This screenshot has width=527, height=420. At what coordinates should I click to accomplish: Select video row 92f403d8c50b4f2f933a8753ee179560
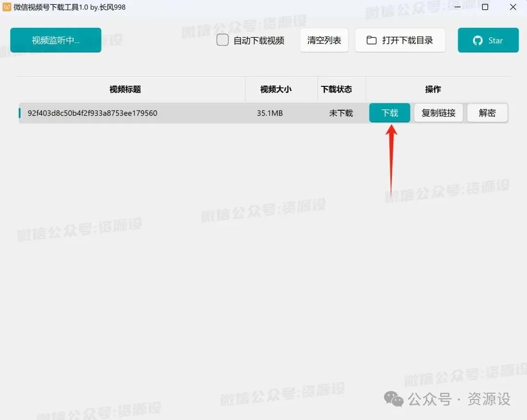tap(263, 113)
